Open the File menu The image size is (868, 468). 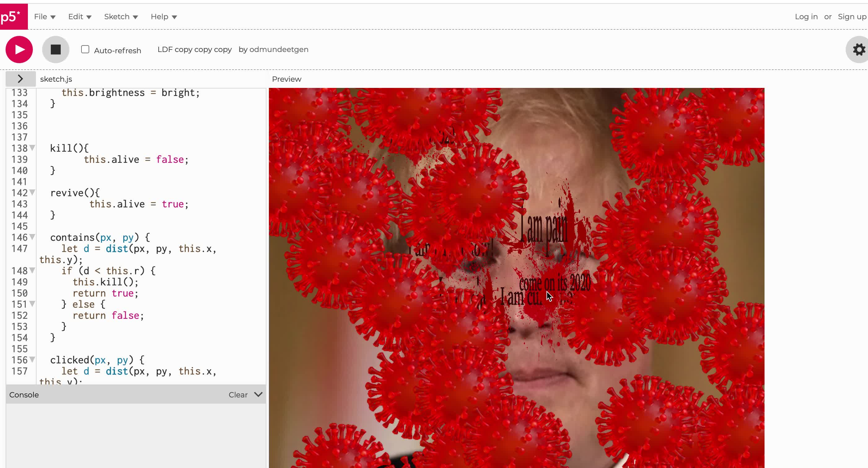[x=45, y=16]
